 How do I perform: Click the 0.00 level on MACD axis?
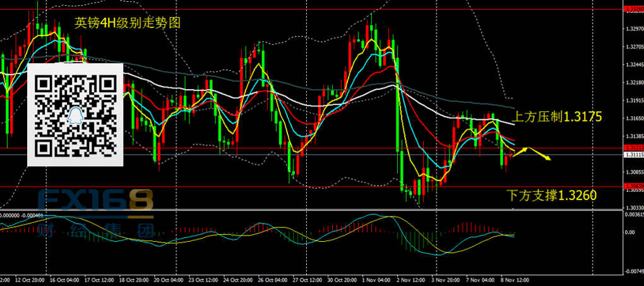point(631,232)
